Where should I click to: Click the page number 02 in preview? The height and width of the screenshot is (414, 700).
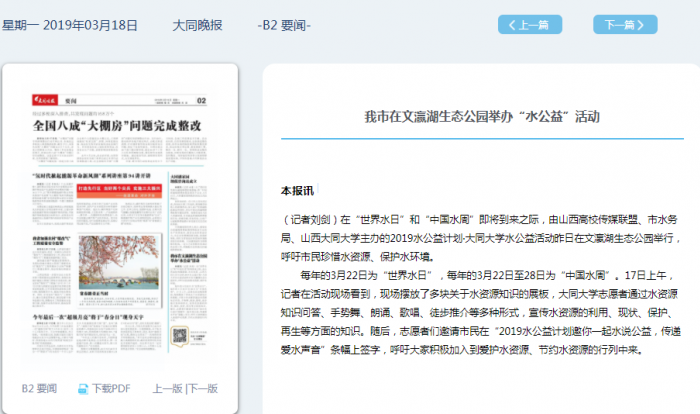pos(201,101)
